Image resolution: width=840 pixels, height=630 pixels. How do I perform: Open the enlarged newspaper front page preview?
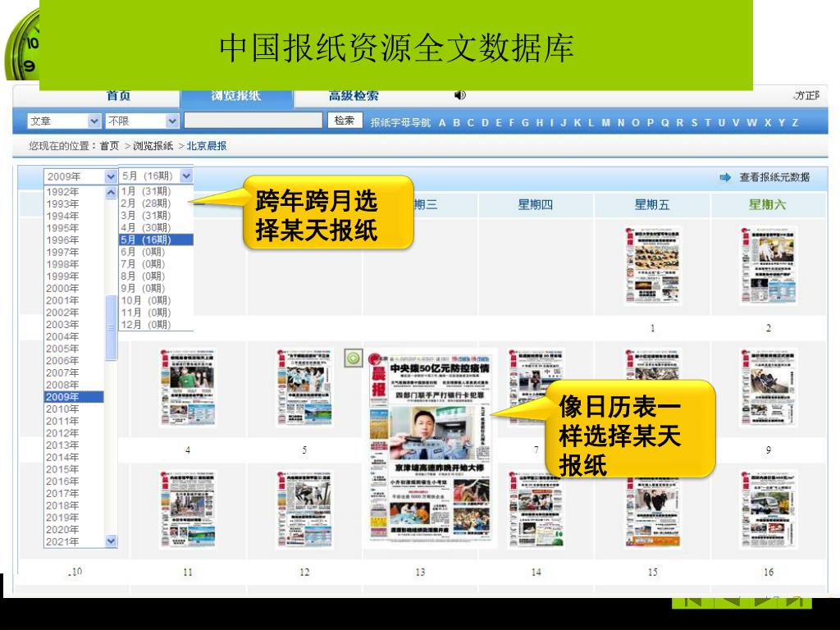tap(430, 448)
